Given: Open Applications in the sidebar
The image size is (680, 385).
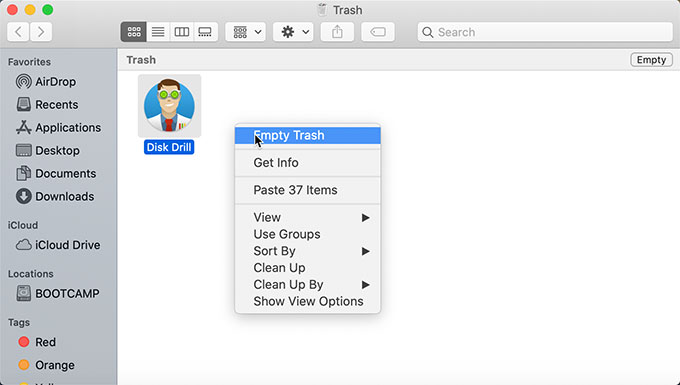Looking at the screenshot, I should tap(58, 127).
